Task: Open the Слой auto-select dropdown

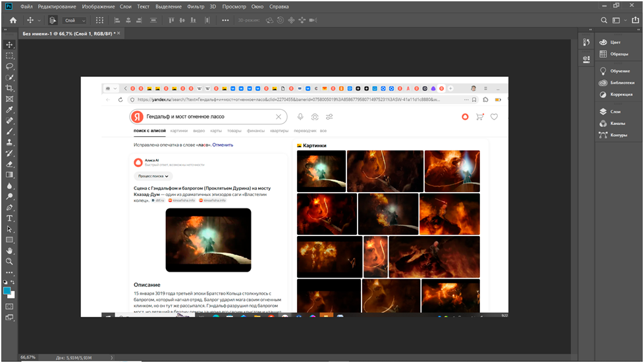Action: click(75, 20)
